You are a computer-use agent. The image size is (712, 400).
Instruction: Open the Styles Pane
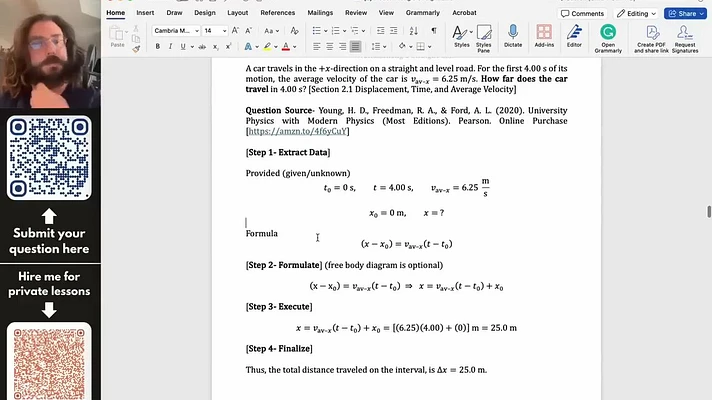(x=484, y=38)
